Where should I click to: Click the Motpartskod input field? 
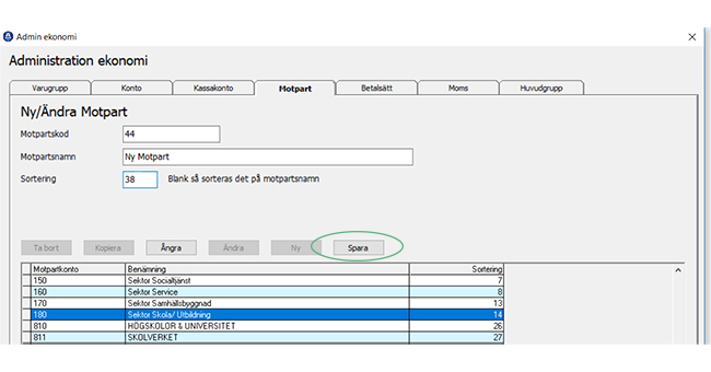(171, 134)
